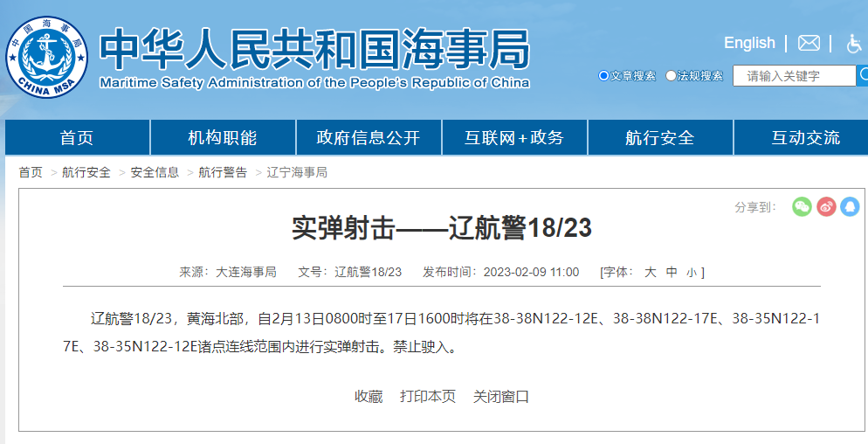Click 航行警告 in the breadcrumb
This screenshot has height=444, width=868.
tap(223, 172)
